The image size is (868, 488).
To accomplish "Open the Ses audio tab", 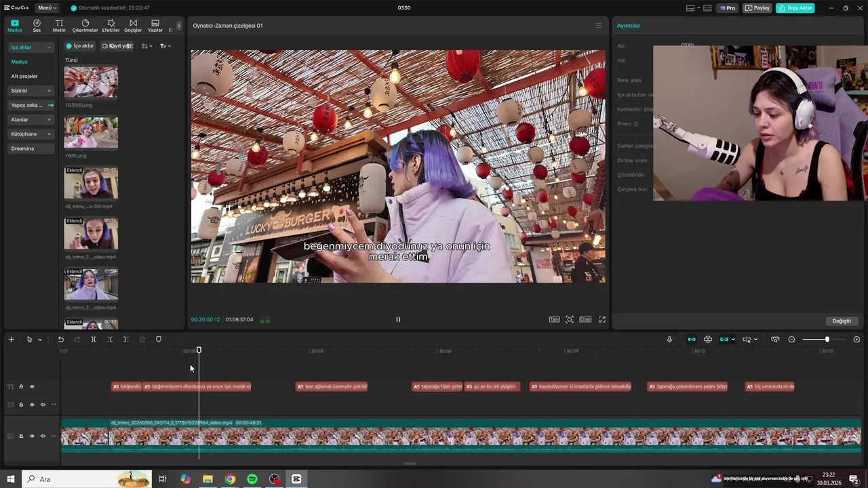I will click(37, 26).
